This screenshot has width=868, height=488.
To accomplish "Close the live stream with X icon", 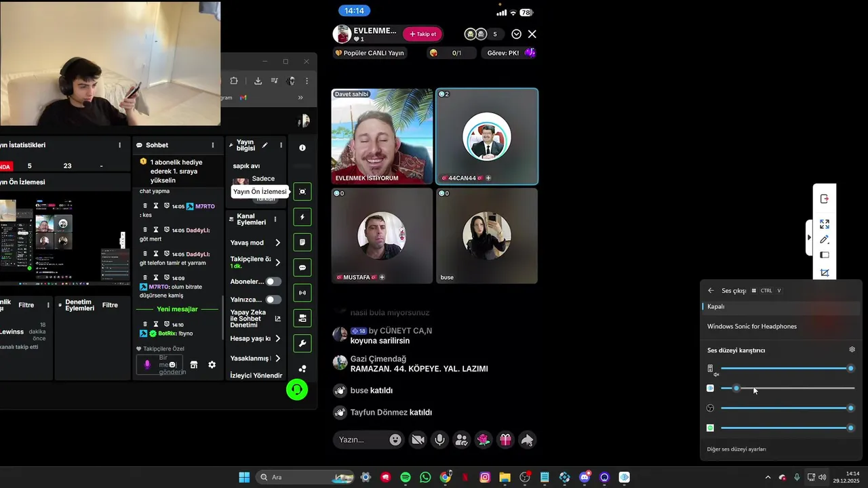I will (532, 34).
